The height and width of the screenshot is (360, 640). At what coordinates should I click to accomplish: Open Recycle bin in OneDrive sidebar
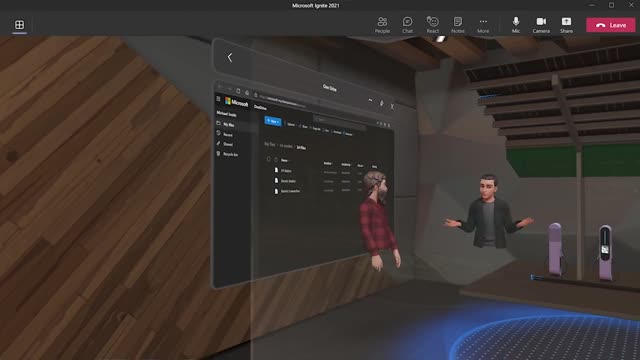228,154
